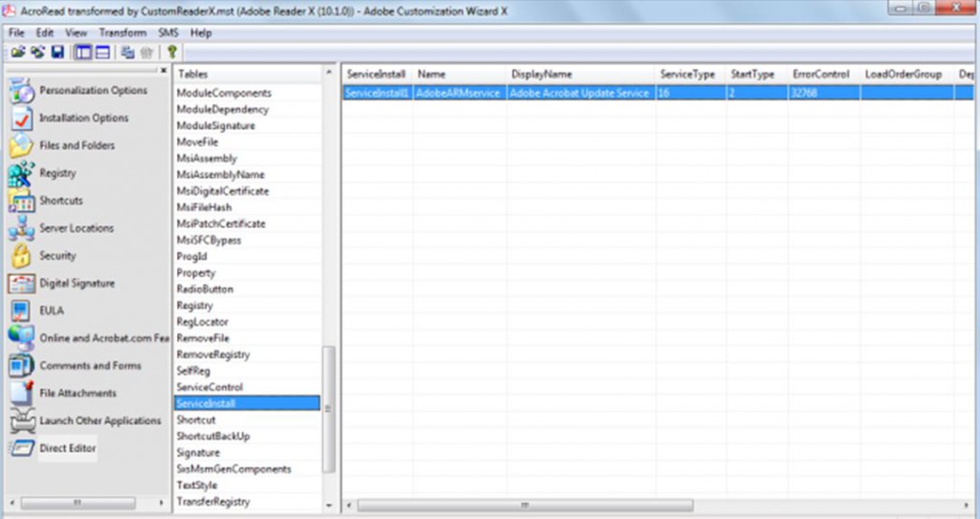Toggle the horizontal split layout view icon

click(102, 53)
